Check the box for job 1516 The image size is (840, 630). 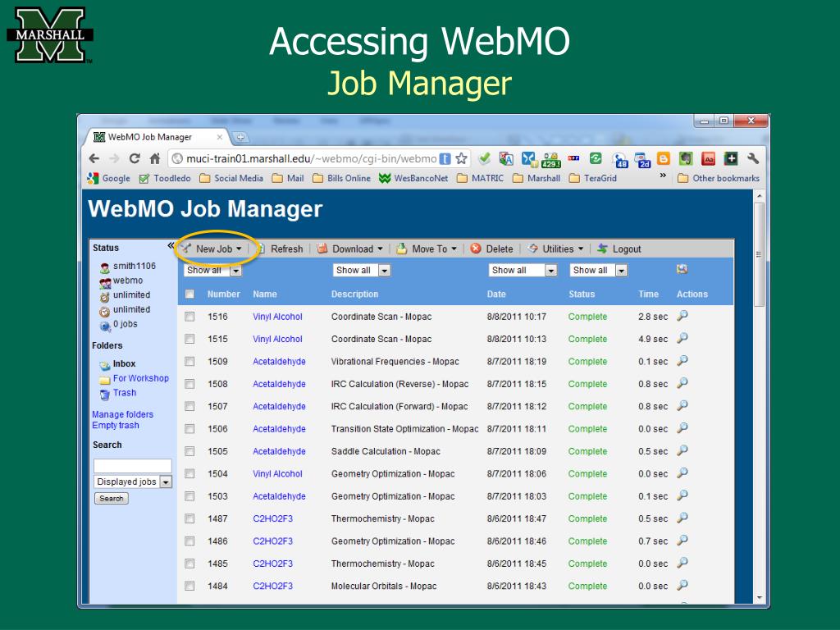point(189,317)
